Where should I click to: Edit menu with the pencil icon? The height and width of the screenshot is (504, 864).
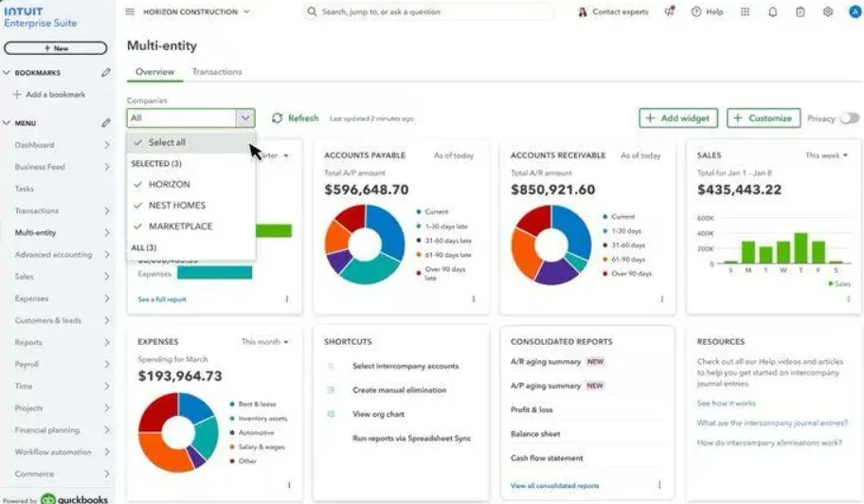click(x=106, y=123)
